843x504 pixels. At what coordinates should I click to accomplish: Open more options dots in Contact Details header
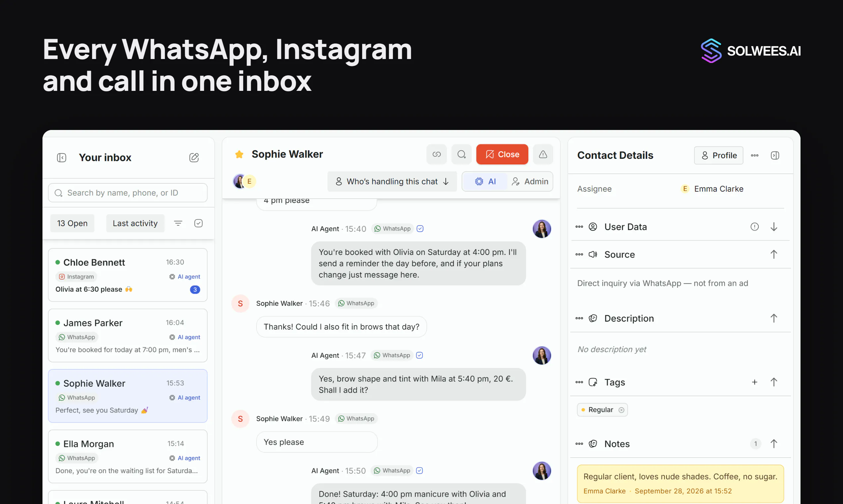click(755, 156)
